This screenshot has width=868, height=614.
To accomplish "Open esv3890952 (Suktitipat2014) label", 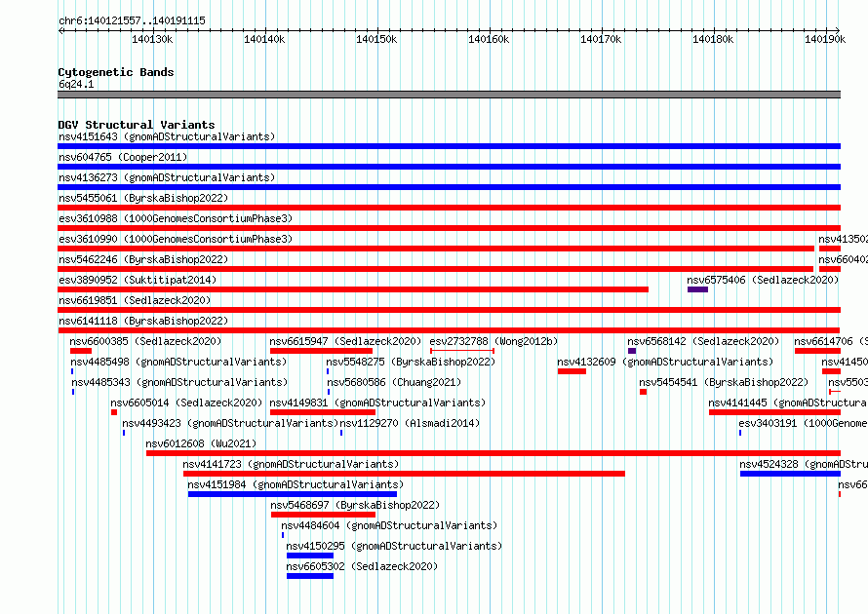I will point(138,280).
